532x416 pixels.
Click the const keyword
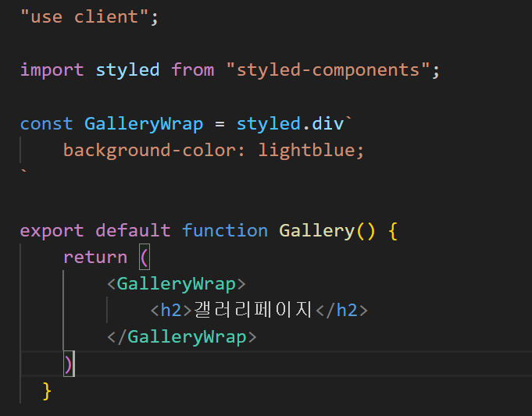[47, 123]
